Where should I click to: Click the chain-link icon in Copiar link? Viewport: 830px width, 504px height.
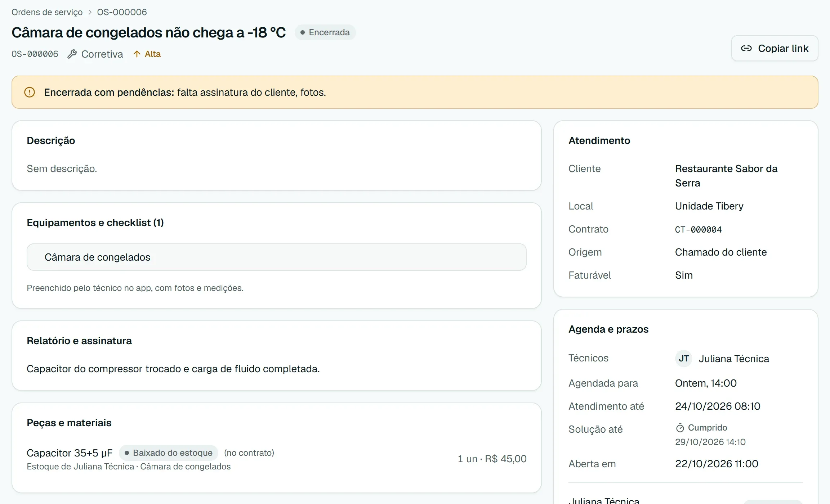click(x=746, y=48)
